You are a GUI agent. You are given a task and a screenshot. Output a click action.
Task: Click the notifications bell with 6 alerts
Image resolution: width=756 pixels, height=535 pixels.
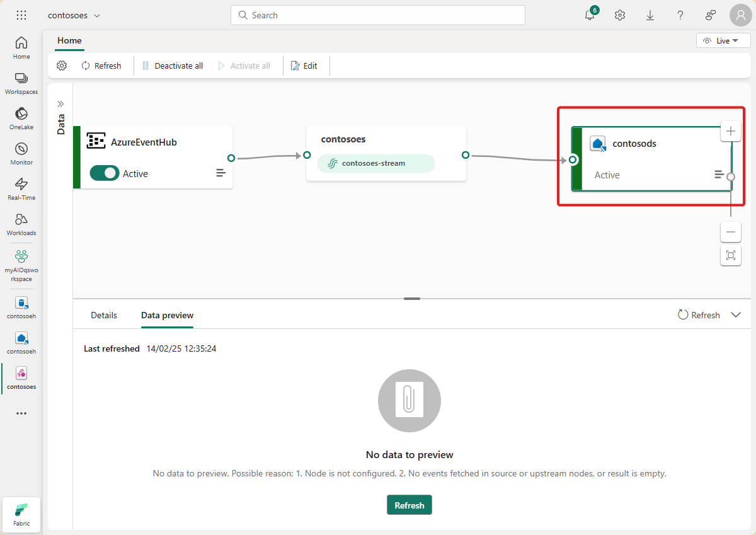(x=589, y=15)
